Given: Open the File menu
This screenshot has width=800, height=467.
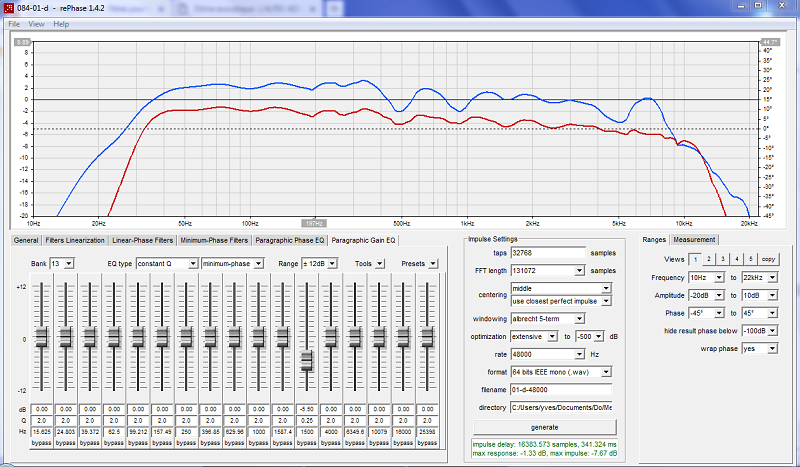Looking at the screenshot, I should [14, 24].
